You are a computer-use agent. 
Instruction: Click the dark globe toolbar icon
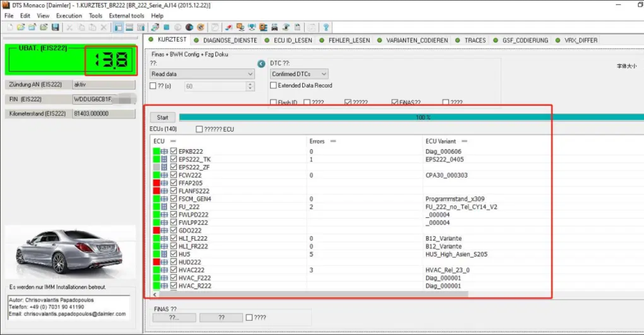click(x=189, y=27)
